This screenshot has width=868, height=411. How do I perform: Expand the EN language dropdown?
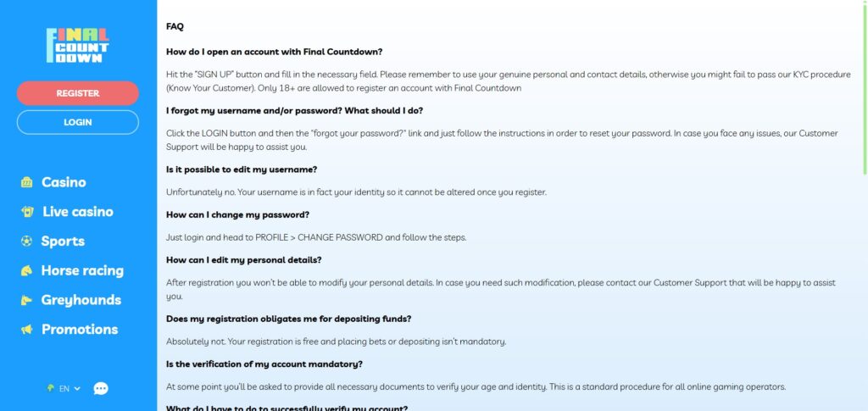pos(69,388)
